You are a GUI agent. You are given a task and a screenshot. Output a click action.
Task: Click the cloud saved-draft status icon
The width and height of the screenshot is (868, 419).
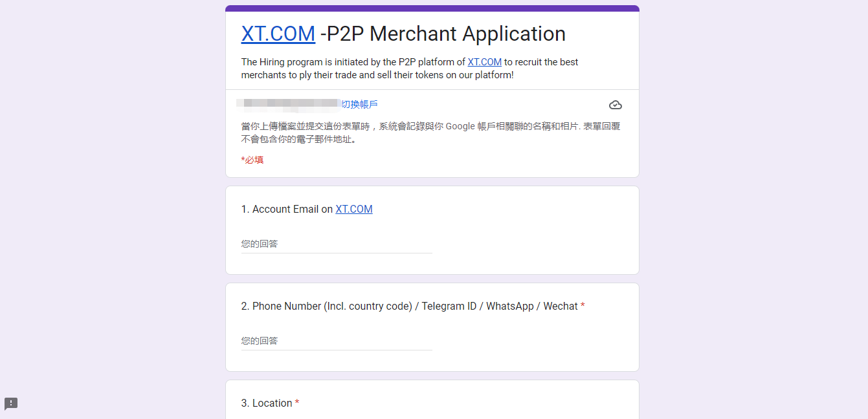(x=616, y=105)
